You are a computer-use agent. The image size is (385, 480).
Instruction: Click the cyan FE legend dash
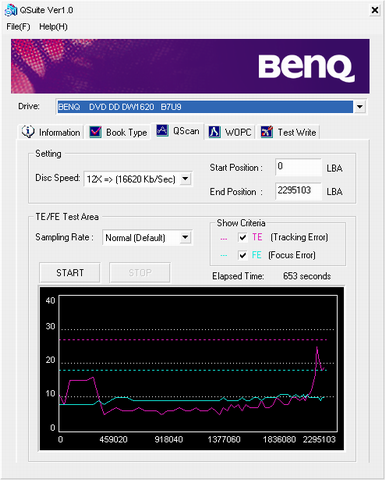click(x=224, y=255)
